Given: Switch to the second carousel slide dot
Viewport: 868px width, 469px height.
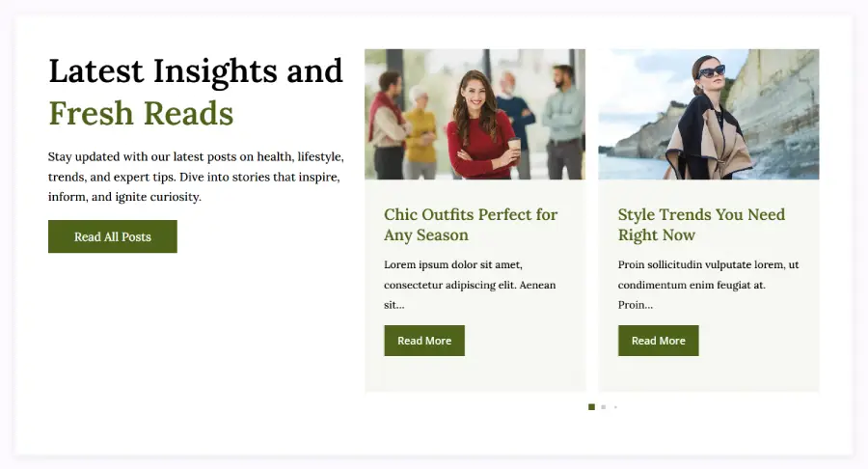Looking at the screenshot, I should tap(604, 407).
